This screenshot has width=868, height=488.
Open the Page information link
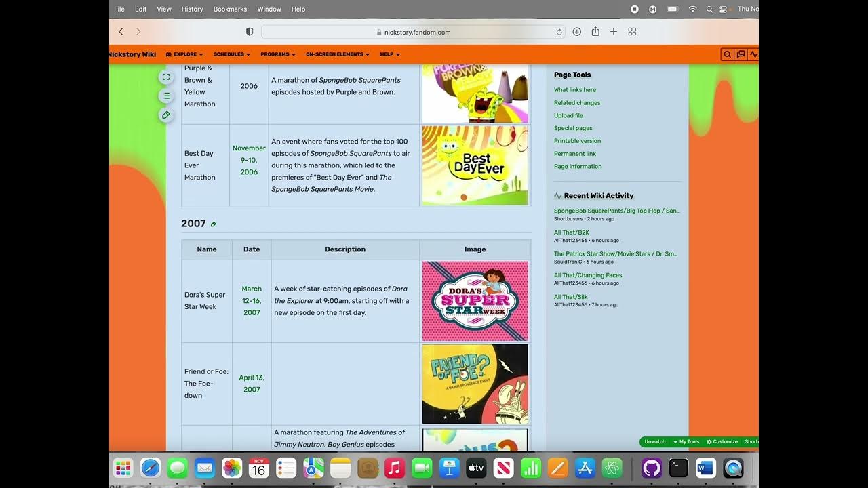[x=578, y=167]
